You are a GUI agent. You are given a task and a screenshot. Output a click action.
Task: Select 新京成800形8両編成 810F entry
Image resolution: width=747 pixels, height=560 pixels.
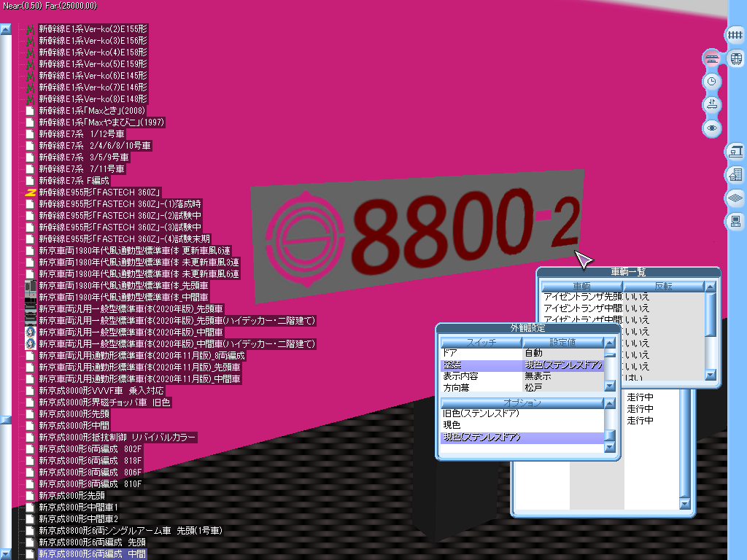90,484
